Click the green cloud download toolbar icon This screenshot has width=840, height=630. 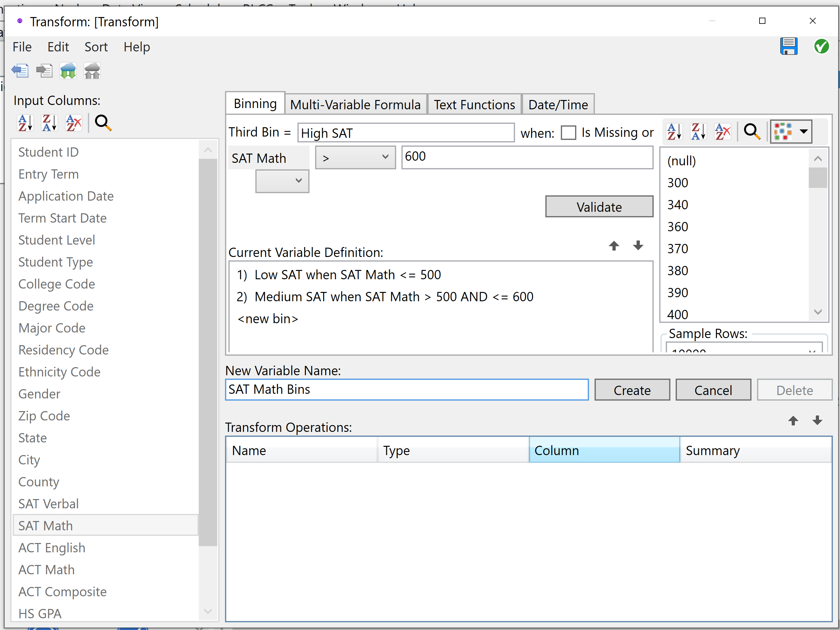pyautogui.click(x=68, y=71)
